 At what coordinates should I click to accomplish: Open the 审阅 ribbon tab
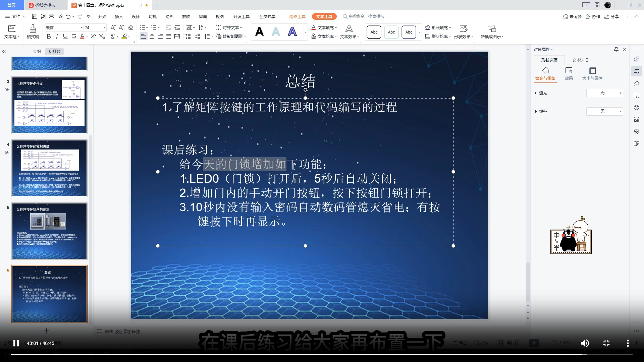[x=203, y=16]
